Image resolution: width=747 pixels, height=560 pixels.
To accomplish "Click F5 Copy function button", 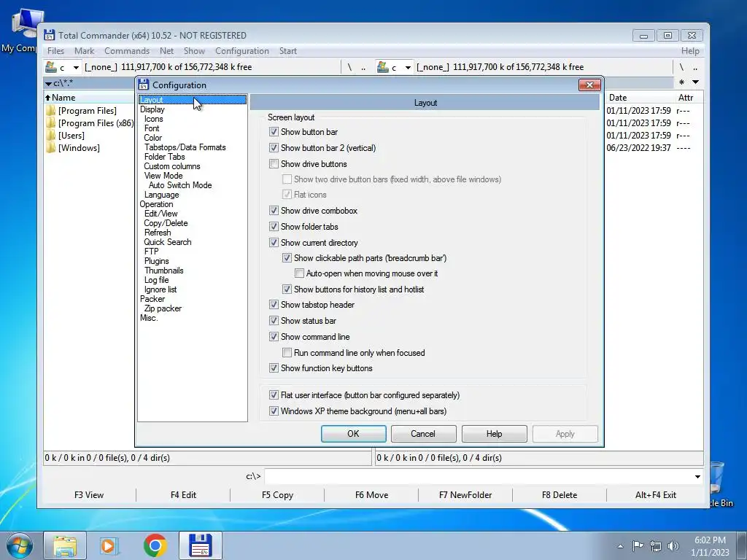I will pyautogui.click(x=277, y=495).
